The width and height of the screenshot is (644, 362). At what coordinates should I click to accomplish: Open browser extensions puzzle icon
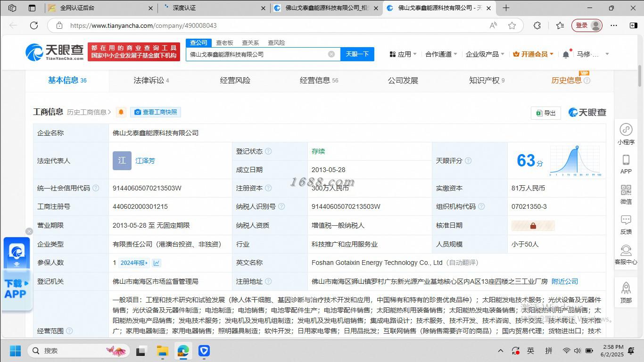537,25
